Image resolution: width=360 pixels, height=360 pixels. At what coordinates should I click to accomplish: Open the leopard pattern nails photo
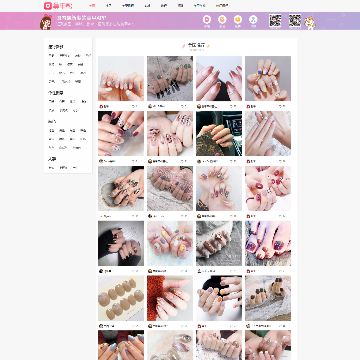(x=170, y=133)
